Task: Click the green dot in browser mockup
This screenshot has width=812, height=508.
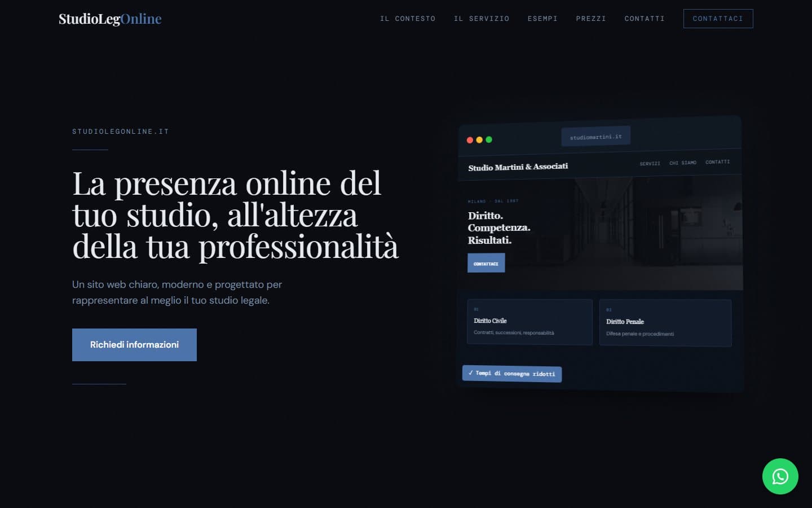Action: [489, 139]
